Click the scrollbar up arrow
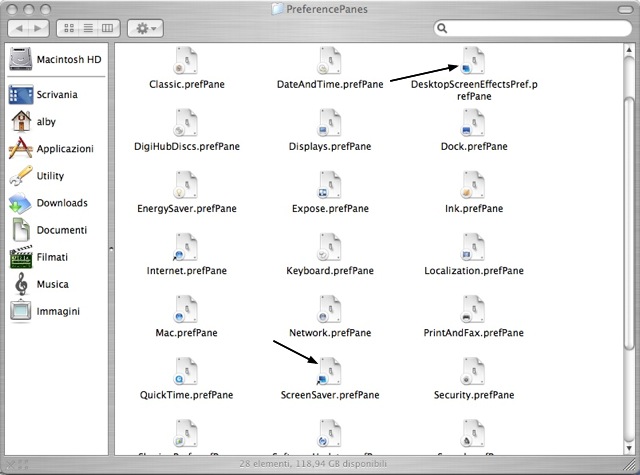The image size is (640, 475). tap(629, 50)
